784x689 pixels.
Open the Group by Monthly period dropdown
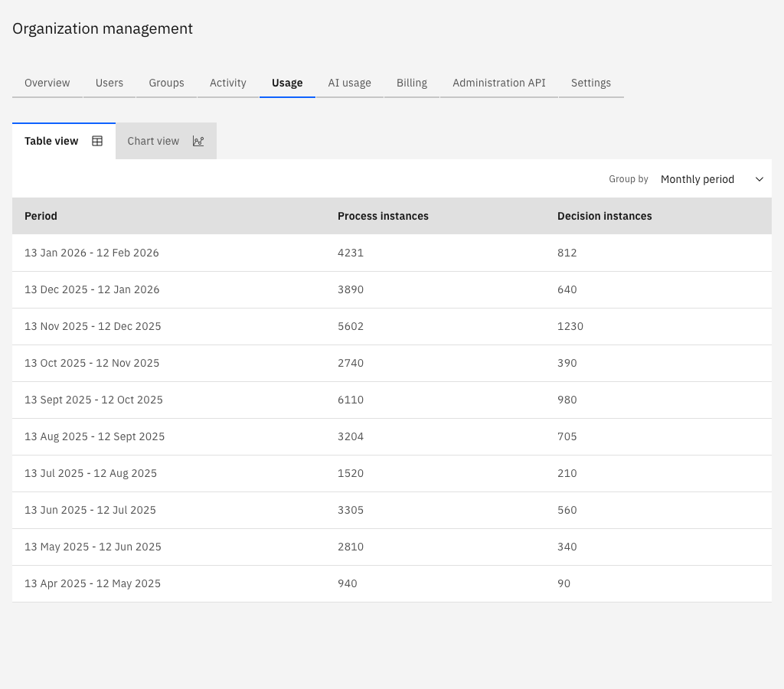tap(713, 179)
